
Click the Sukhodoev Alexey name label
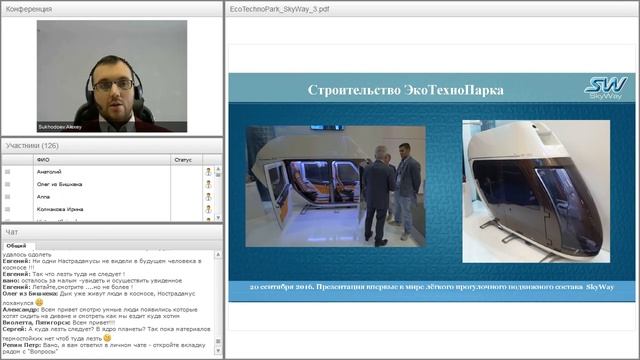coord(60,127)
